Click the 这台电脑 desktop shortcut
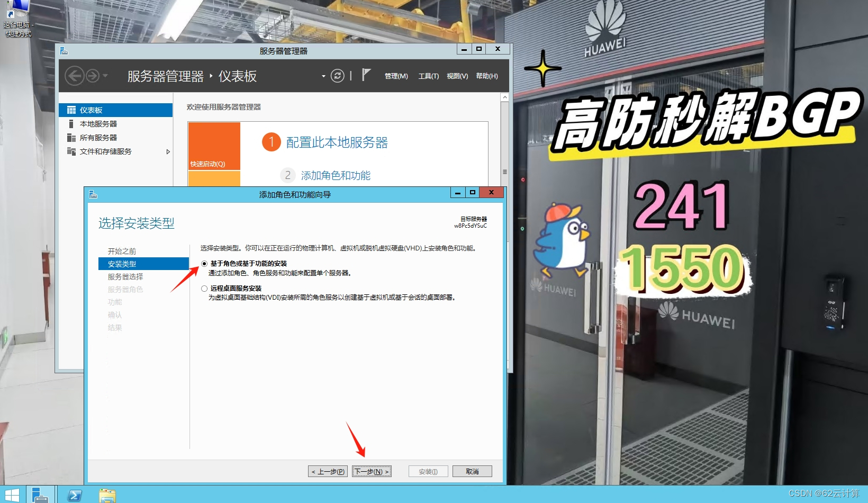This screenshot has width=868, height=503. 18,19
